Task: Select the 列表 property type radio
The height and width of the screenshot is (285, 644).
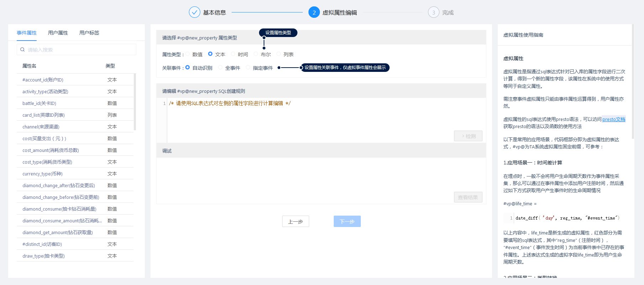Action: 279,54
